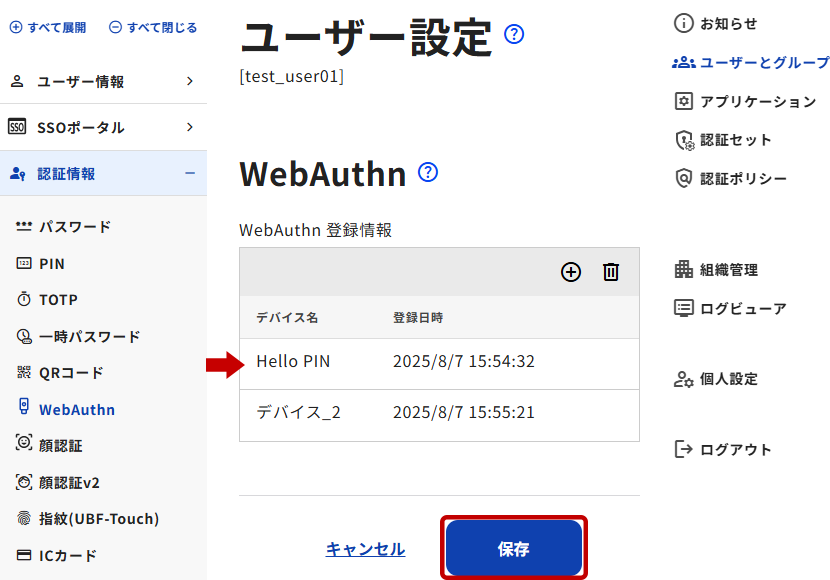Click すべて閉じる to collapse all
The width and height of the screenshot is (830, 580).
tap(153, 27)
